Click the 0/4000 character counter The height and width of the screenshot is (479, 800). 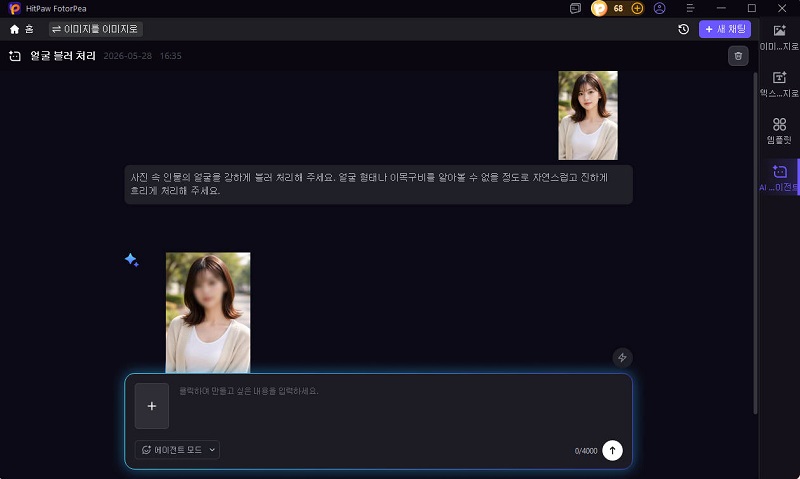[586, 451]
